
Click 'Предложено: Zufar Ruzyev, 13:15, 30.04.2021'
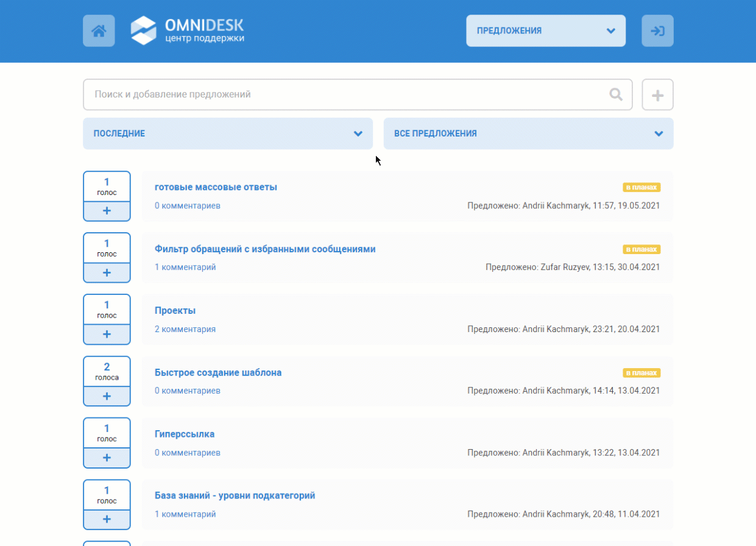pyautogui.click(x=573, y=267)
